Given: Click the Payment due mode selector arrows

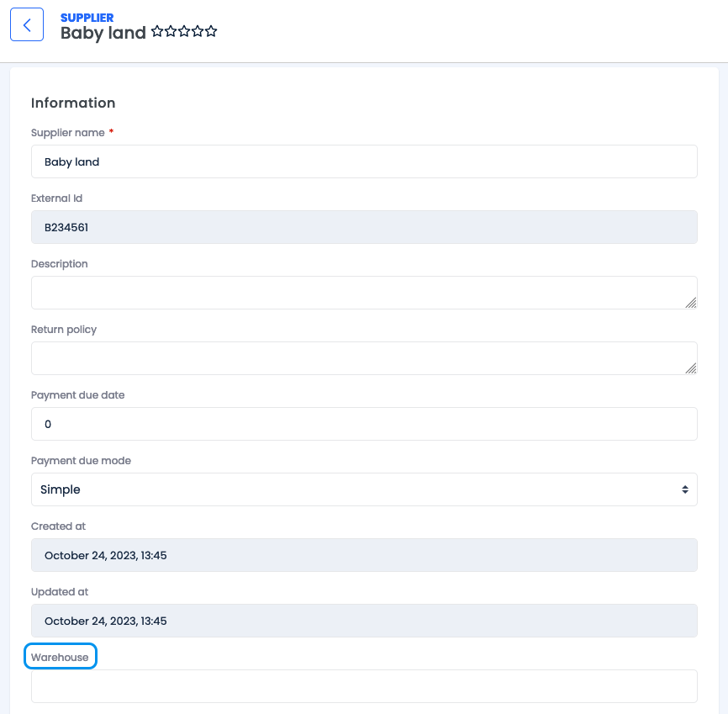Looking at the screenshot, I should pos(687,489).
